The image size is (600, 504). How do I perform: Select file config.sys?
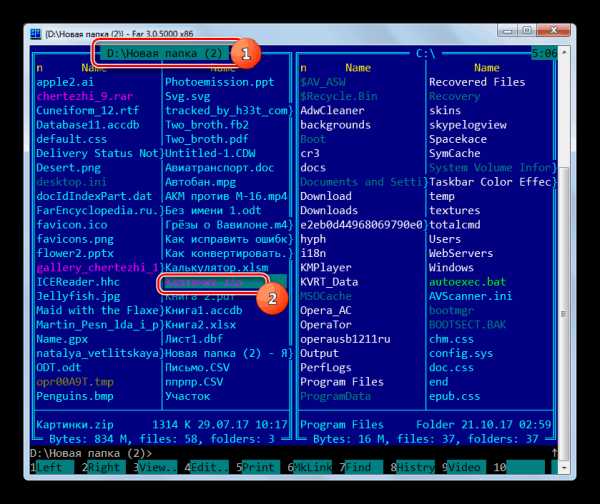[461, 353]
